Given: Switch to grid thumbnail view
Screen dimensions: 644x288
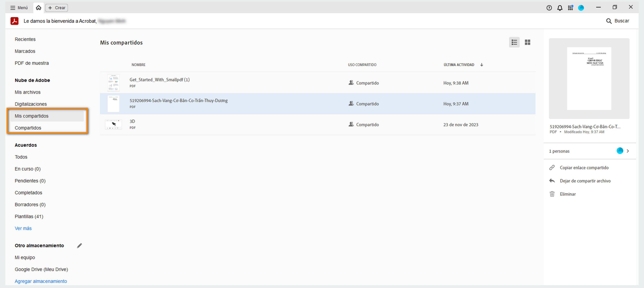Looking at the screenshot, I should [x=528, y=42].
